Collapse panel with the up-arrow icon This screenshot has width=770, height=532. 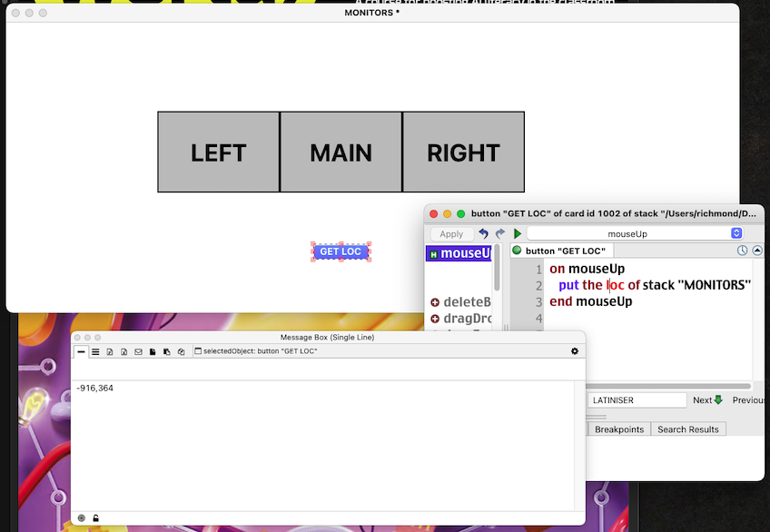point(757,251)
